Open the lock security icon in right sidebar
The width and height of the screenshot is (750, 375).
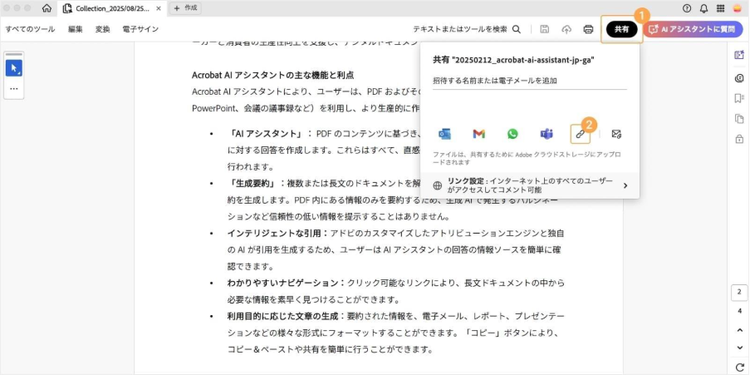pyautogui.click(x=739, y=139)
